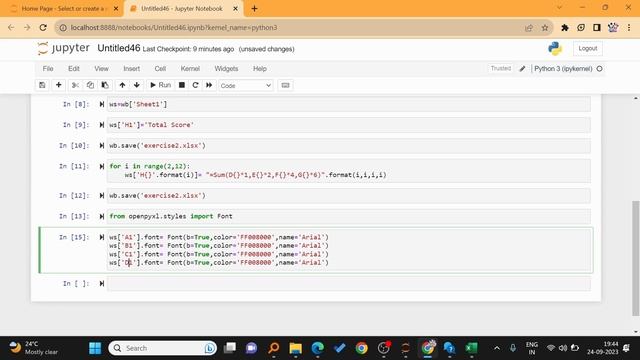Click the Logout button
Screen dimensions: 640x360
pos(587,48)
